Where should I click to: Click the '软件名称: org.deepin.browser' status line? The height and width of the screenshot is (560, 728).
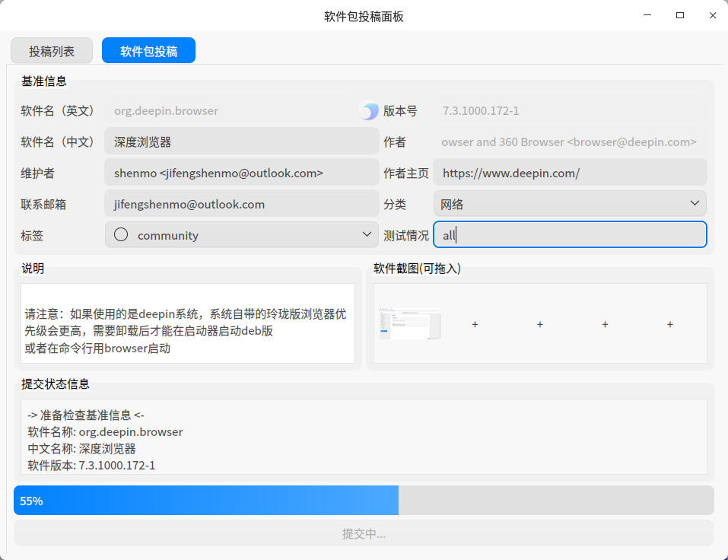pos(106,432)
